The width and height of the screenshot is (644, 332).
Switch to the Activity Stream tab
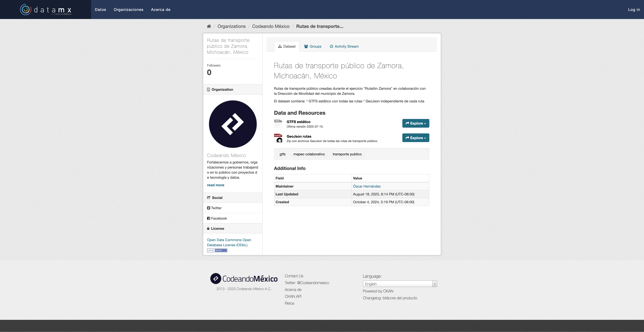(x=344, y=47)
